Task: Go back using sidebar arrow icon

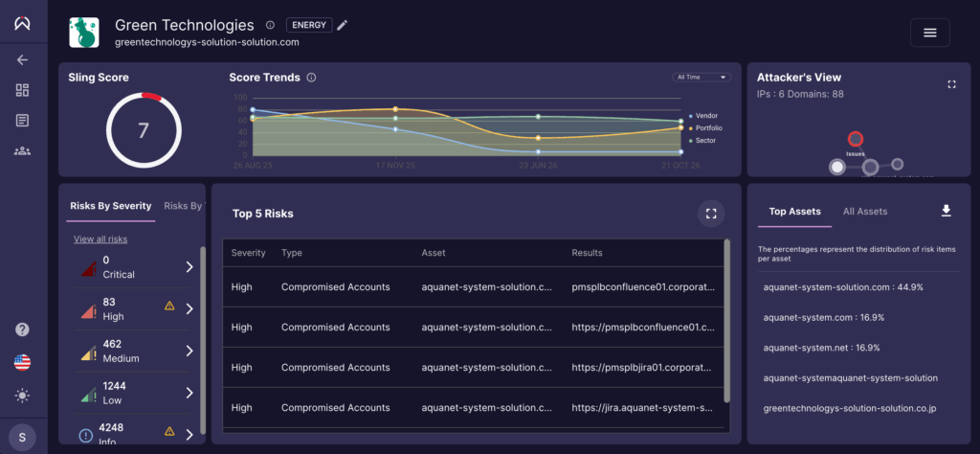Action: [23, 60]
